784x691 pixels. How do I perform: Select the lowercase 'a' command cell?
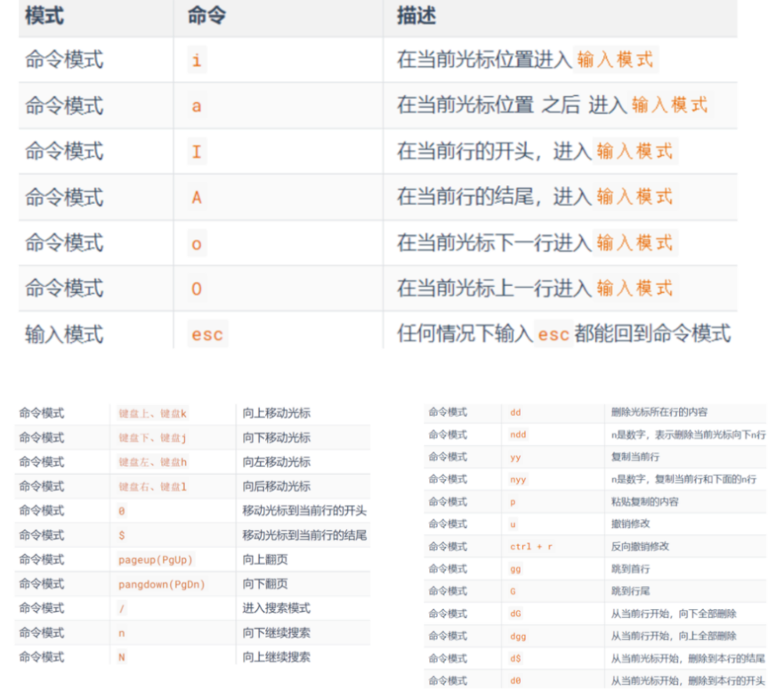[197, 106]
